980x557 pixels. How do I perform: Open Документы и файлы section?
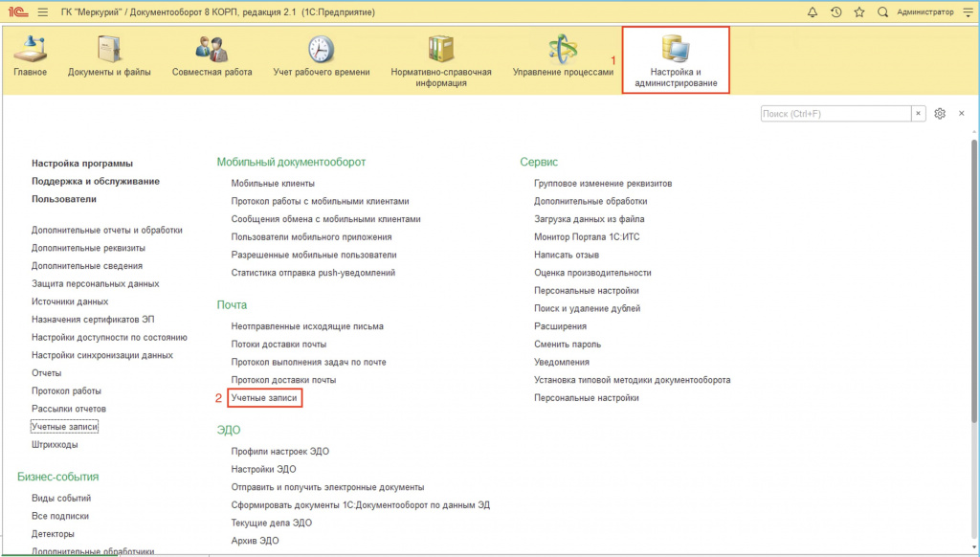109,57
